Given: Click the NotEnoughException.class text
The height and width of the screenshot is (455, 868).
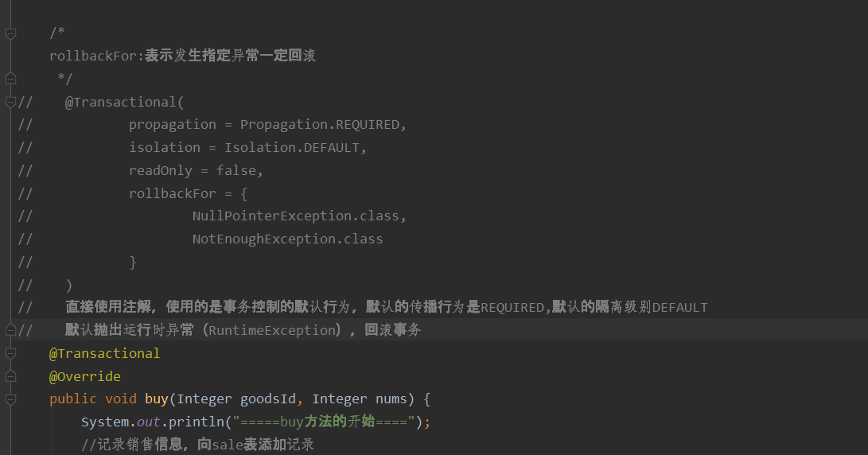Looking at the screenshot, I should pyautogui.click(x=287, y=239).
